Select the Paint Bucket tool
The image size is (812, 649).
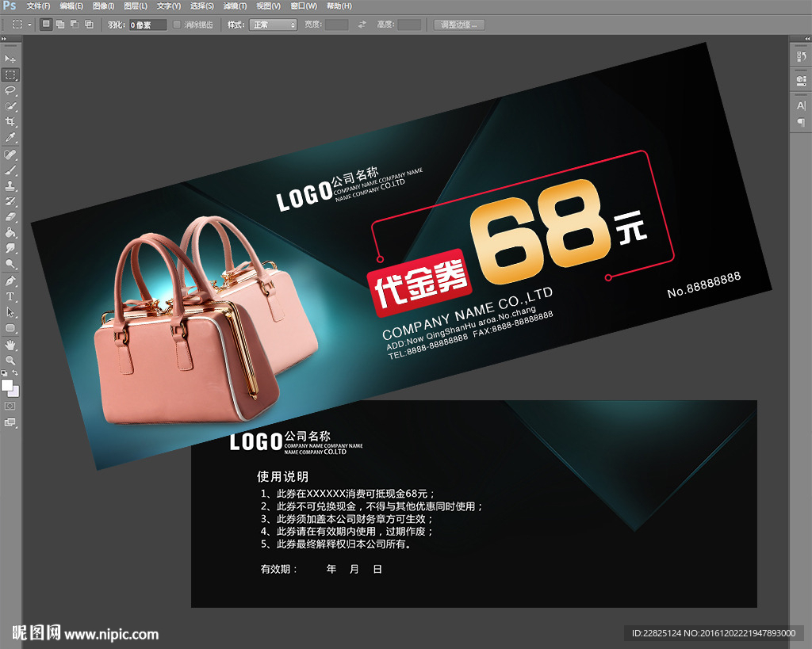[x=10, y=233]
